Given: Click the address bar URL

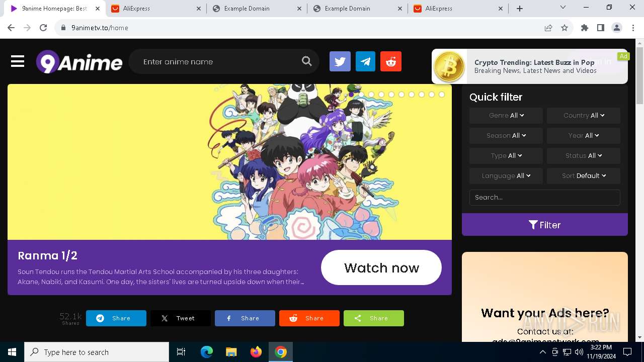Looking at the screenshot, I should 100,28.
